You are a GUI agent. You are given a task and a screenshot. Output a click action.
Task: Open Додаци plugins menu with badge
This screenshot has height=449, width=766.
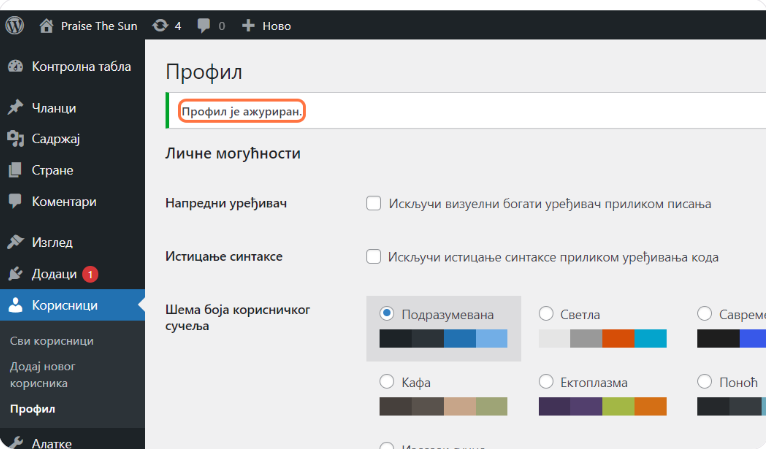coord(54,273)
